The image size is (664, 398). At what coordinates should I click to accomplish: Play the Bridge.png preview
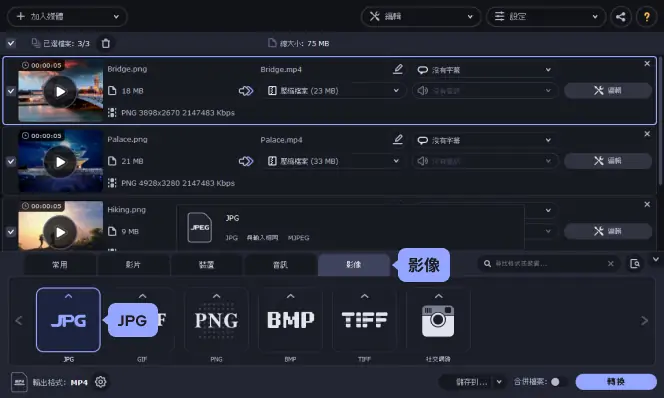pyautogui.click(x=60, y=91)
